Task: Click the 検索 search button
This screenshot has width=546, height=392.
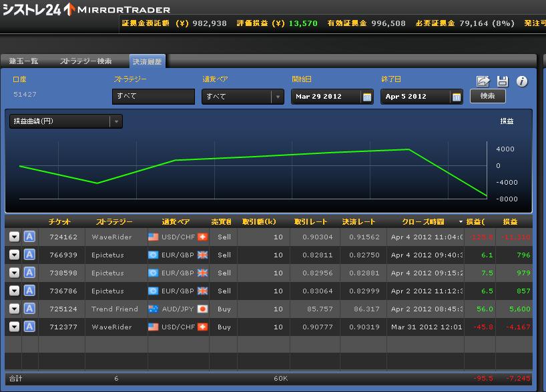Action: 487,97
